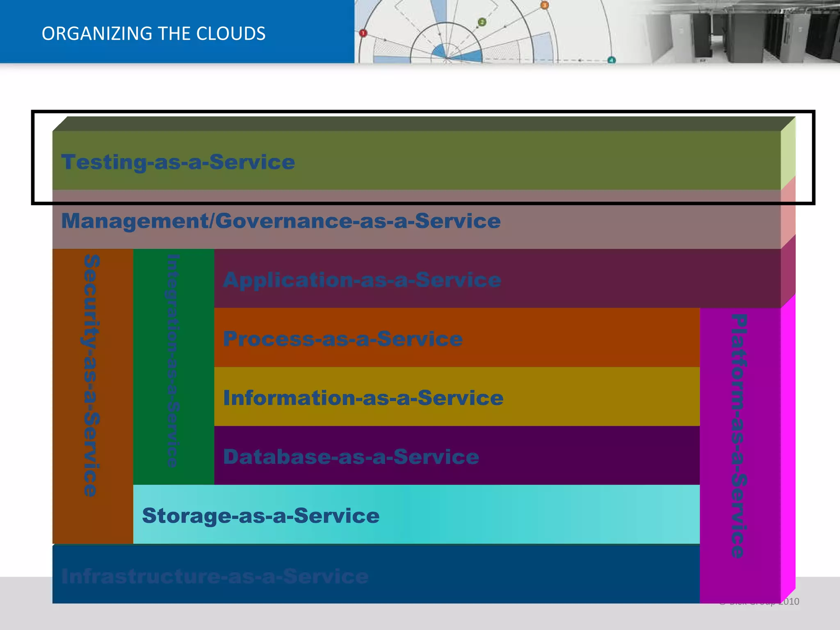The height and width of the screenshot is (630, 840).
Task: Click the data center photo in the header
Action: click(x=738, y=32)
